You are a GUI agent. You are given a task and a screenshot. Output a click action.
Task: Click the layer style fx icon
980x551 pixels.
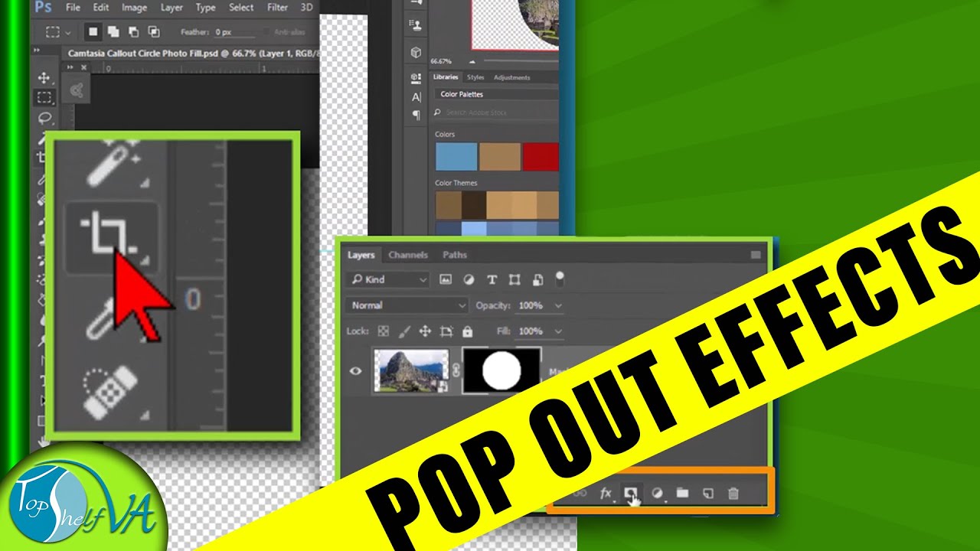(606, 494)
